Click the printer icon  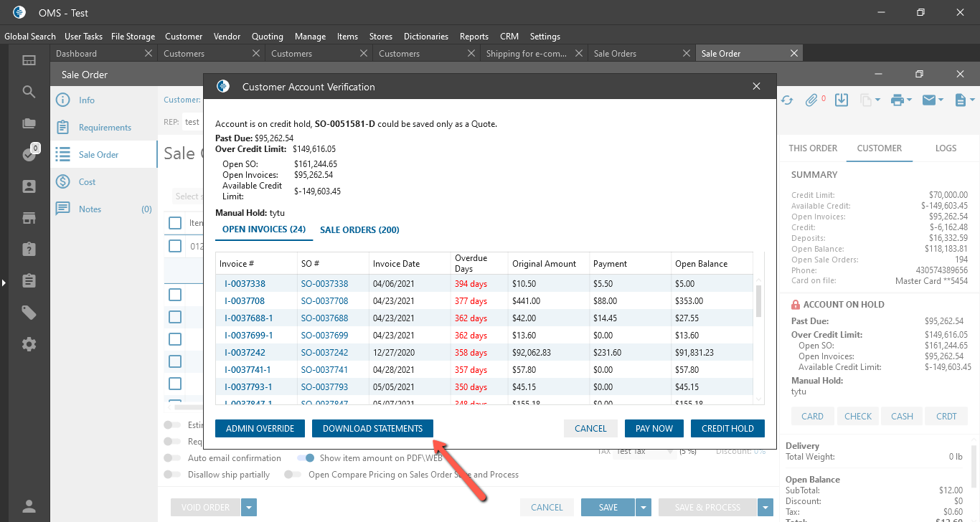point(897,100)
